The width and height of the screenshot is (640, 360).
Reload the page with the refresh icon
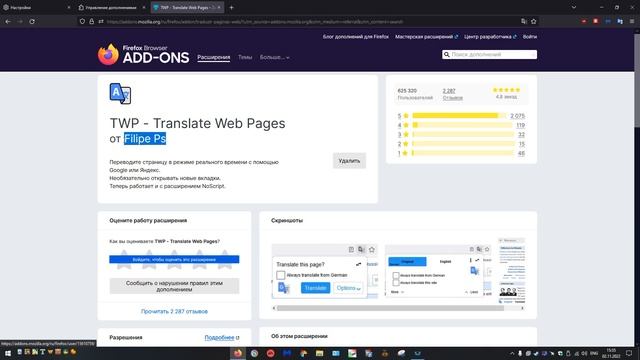pyautogui.click(x=32, y=21)
